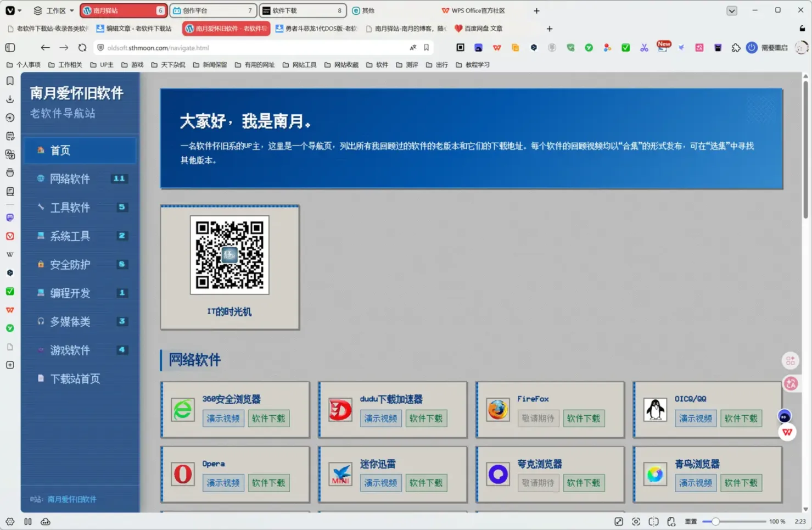Switch to the 百度网盘 文章 tab
812x530 pixels.
click(x=478, y=29)
